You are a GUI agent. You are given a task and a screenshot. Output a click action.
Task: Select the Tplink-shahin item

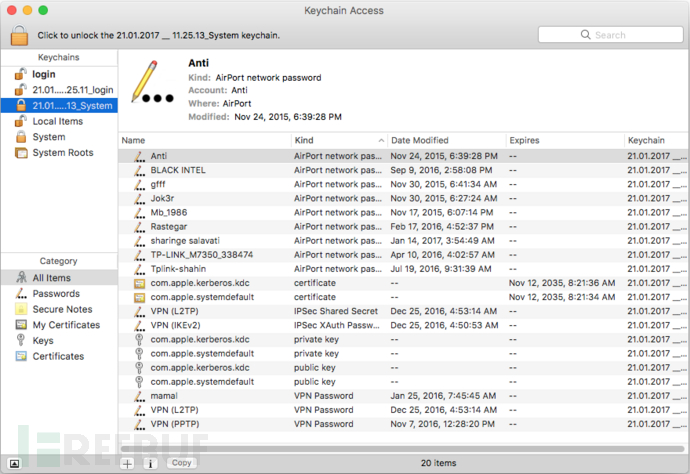point(403,268)
